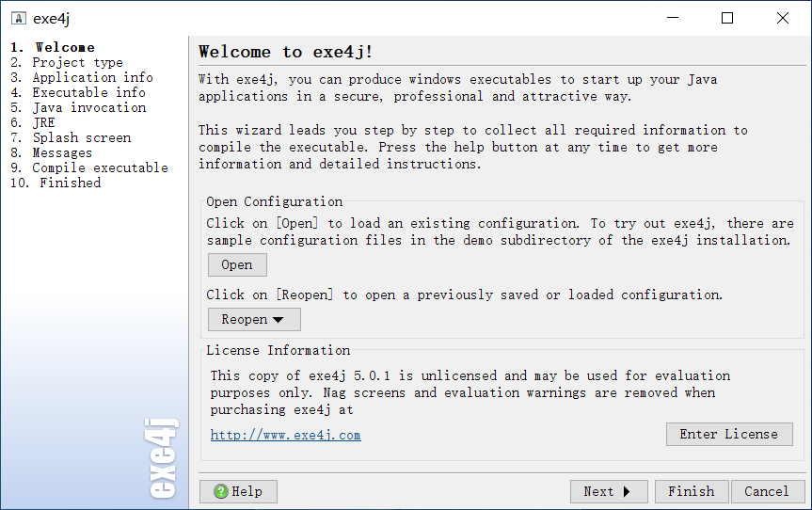Click the green Help question mark icon
812x510 pixels.
(221, 491)
